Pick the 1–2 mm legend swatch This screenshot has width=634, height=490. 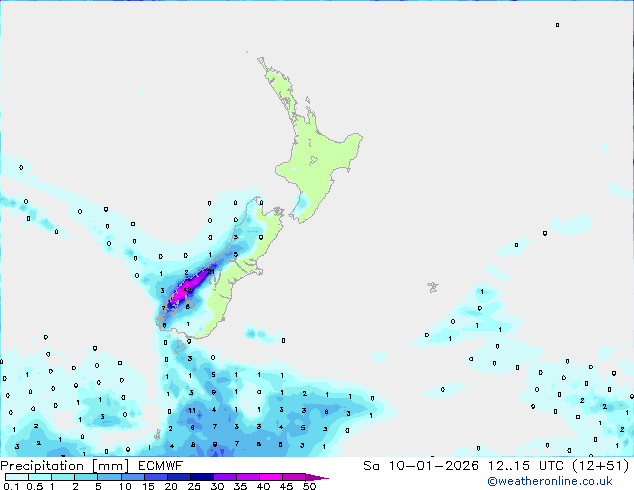coord(63,477)
